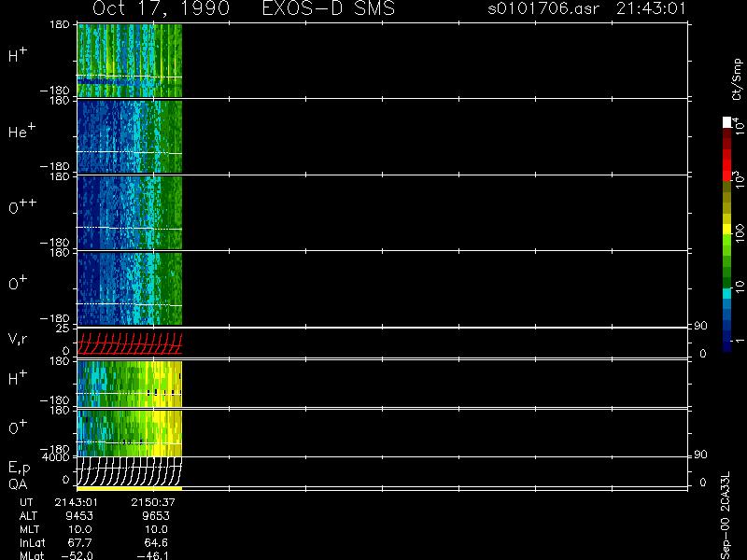
Task: Click the date title "Oct 17, 1990"
Action: pos(161,8)
